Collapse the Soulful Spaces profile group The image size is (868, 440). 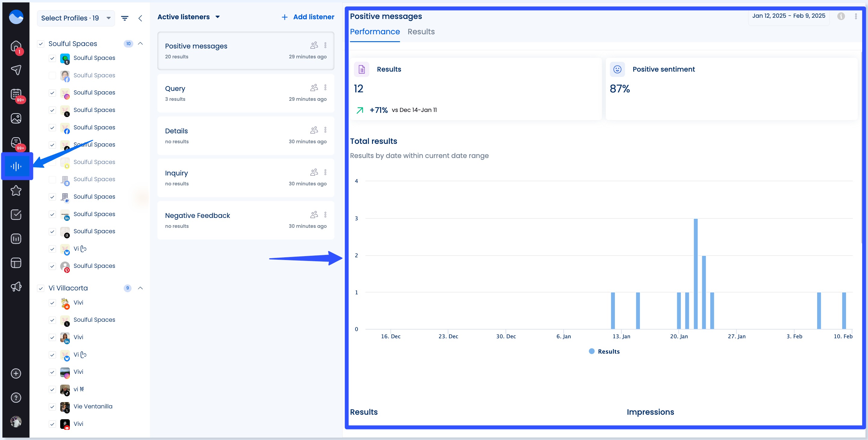pyautogui.click(x=141, y=43)
